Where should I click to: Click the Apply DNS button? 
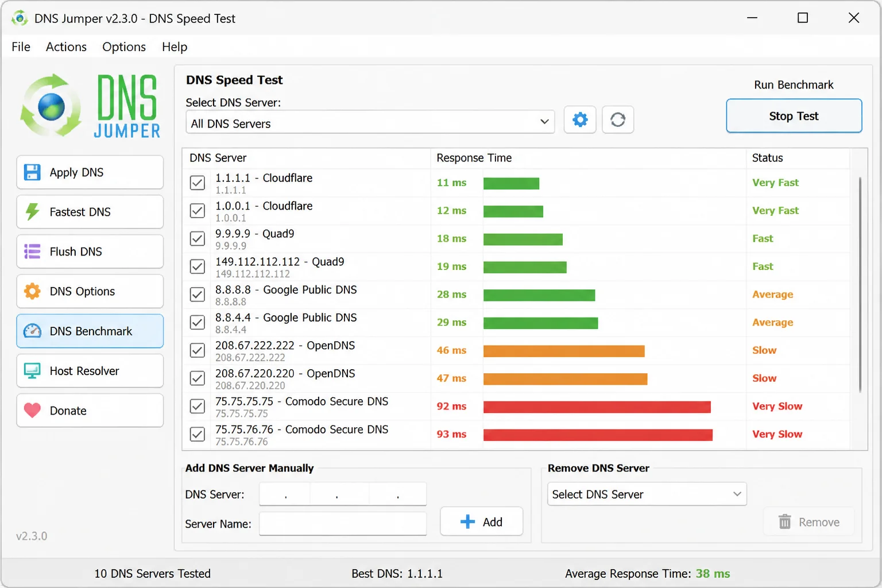click(x=90, y=172)
